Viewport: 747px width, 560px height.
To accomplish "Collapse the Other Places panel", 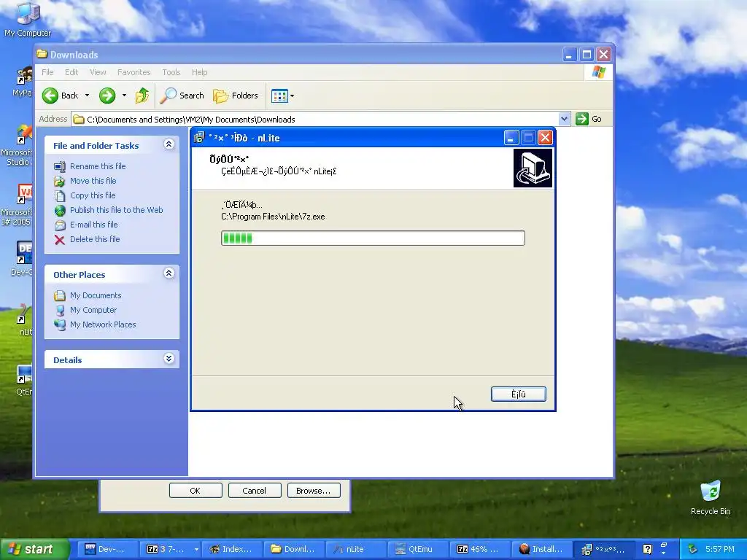I will click(x=169, y=273).
